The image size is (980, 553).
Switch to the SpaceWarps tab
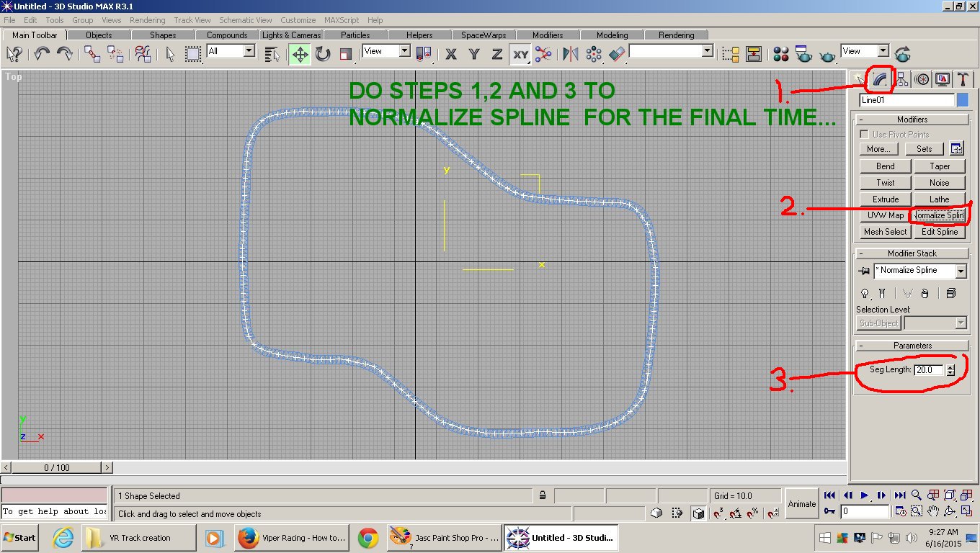pos(484,35)
